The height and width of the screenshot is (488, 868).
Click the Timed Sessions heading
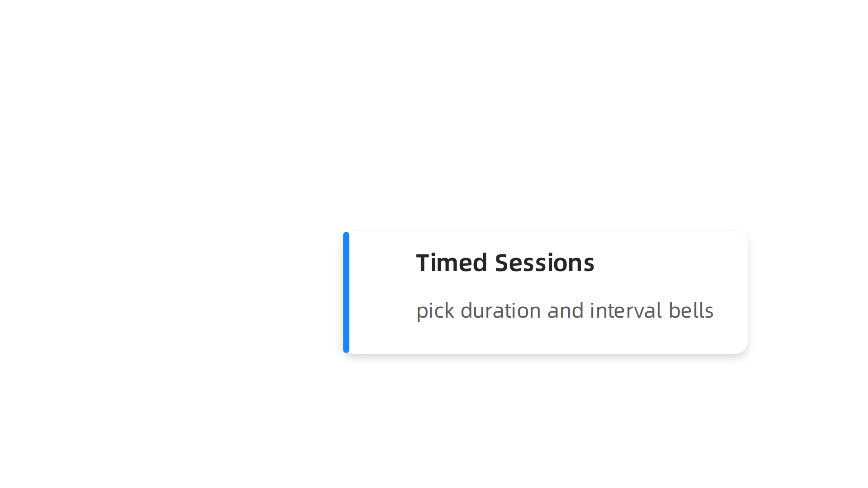pos(505,263)
